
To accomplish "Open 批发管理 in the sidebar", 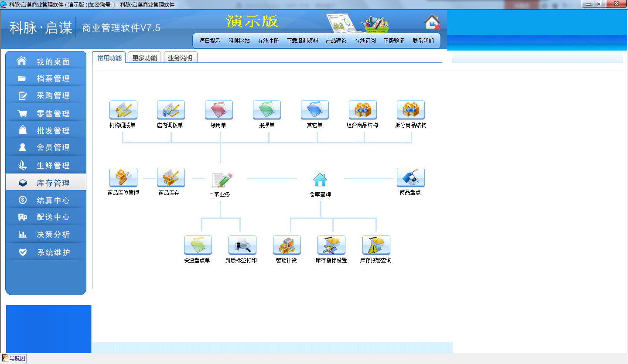I will pos(46,130).
